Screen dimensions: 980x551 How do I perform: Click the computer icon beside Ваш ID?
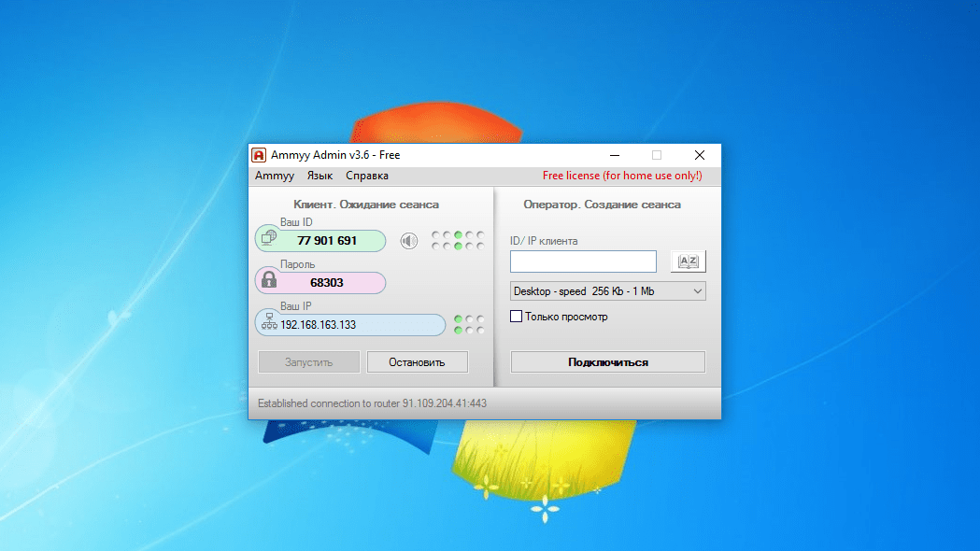click(x=269, y=238)
